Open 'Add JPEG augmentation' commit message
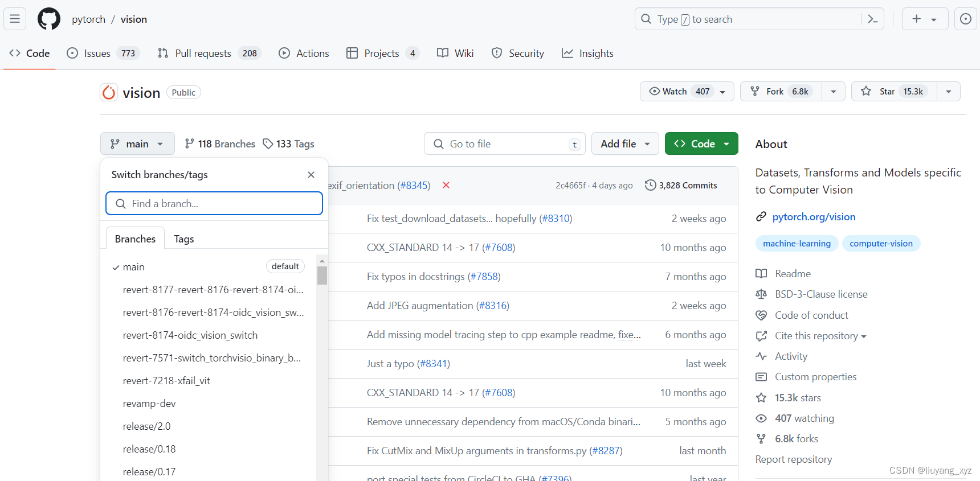980x481 pixels. pos(420,305)
